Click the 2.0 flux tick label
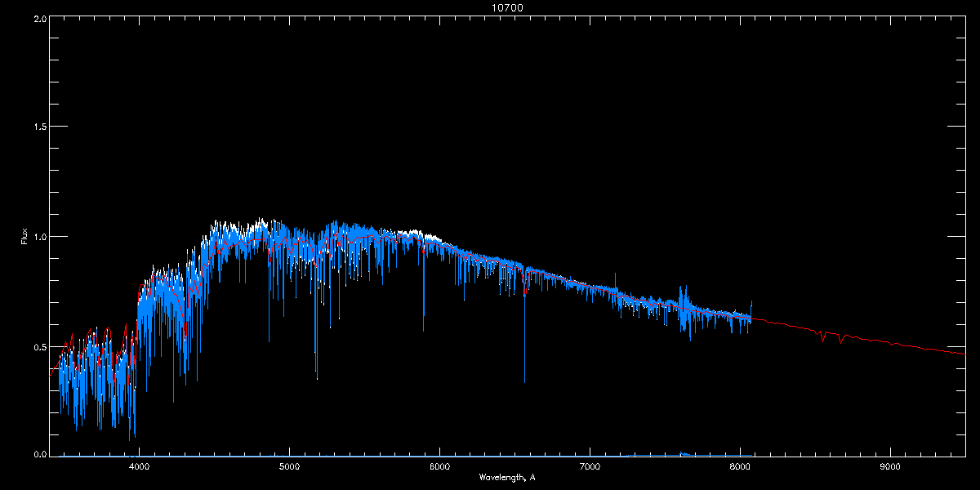The height and width of the screenshot is (490, 980). [x=38, y=18]
